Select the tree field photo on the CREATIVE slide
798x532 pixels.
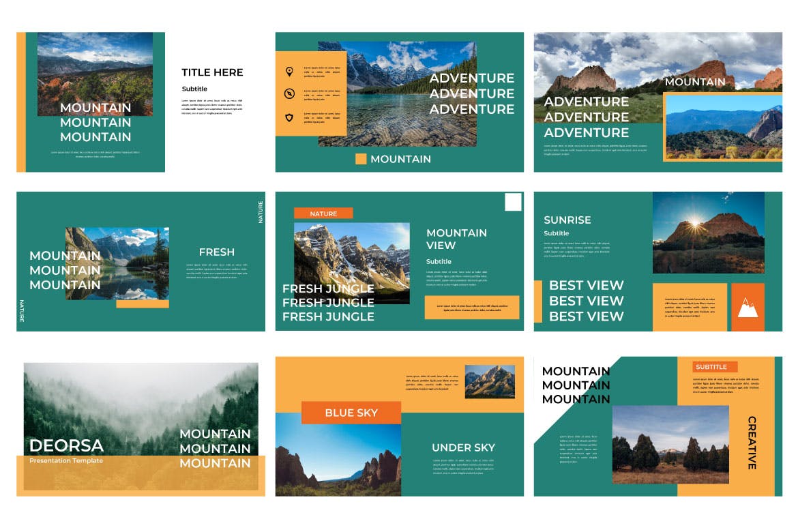pyautogui.click(x=670, y=445)
